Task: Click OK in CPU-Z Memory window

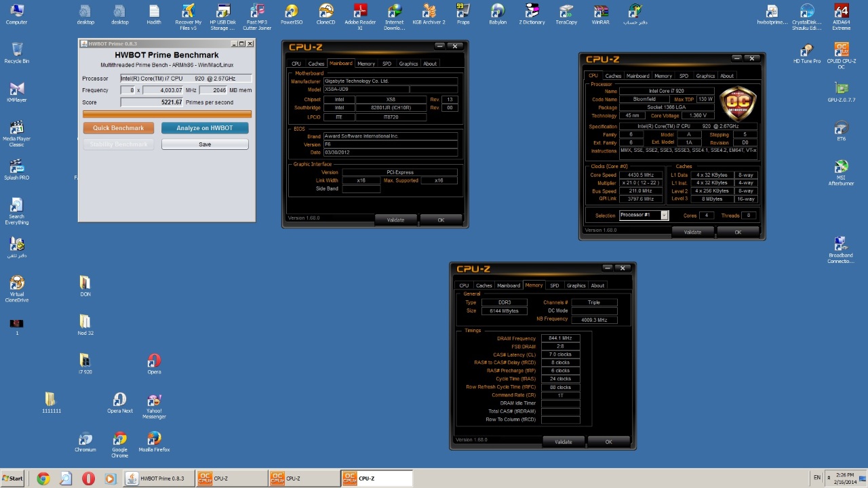Action: click(x=608, y=442)
